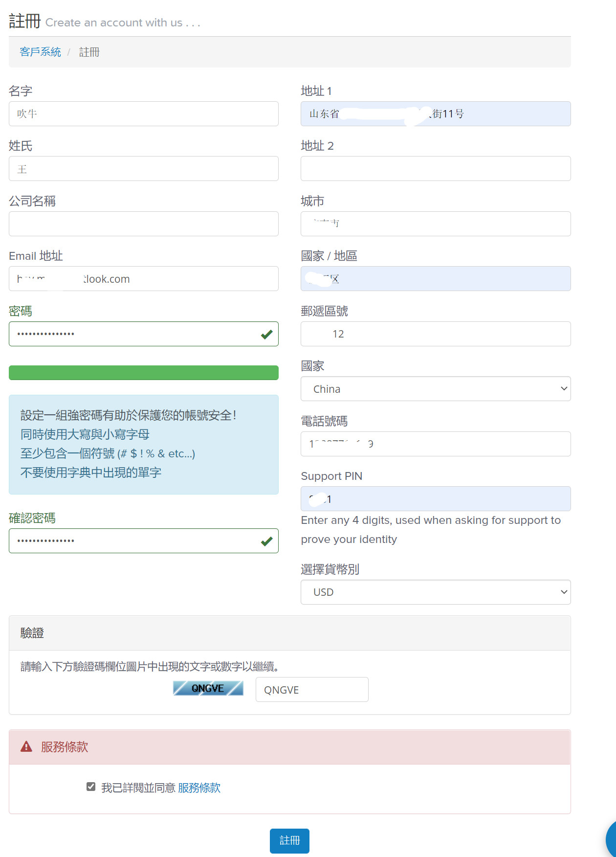The width and height of the screenshot is (616, 857).
Task: Open the 國家 China dropdown
Action: tap(435, 389)
